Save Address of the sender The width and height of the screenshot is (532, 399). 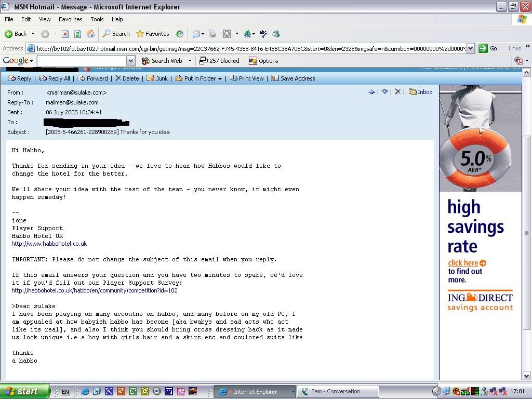pos(293,78)
